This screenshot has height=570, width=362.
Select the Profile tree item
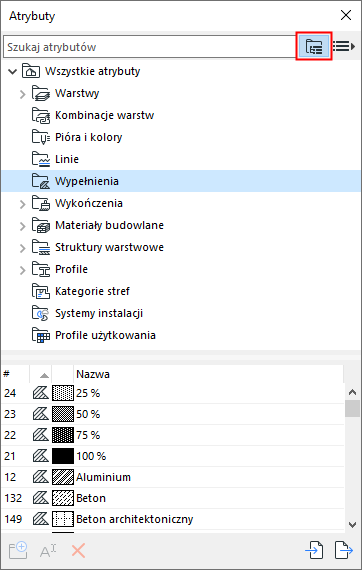(x=71, y=269)
